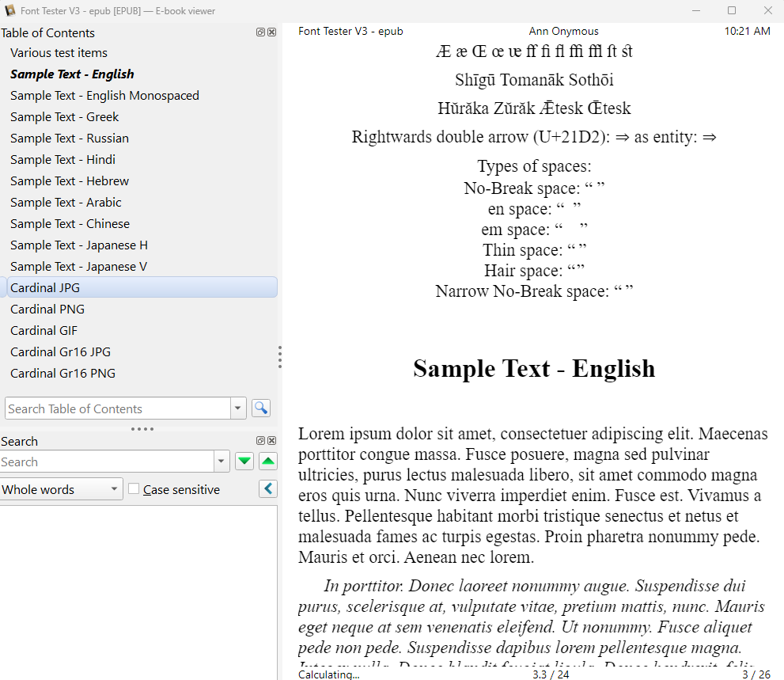Click the Ann Onymous author header

click(563, 31)
